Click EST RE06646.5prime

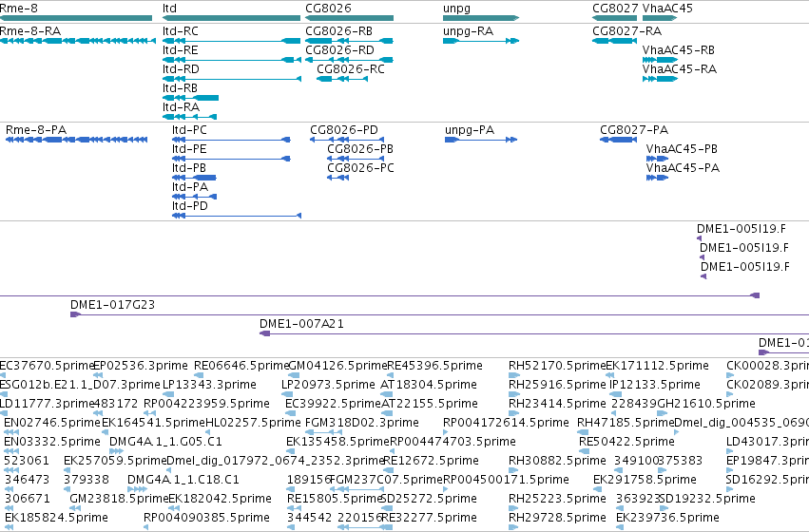(x=198, y=375)
